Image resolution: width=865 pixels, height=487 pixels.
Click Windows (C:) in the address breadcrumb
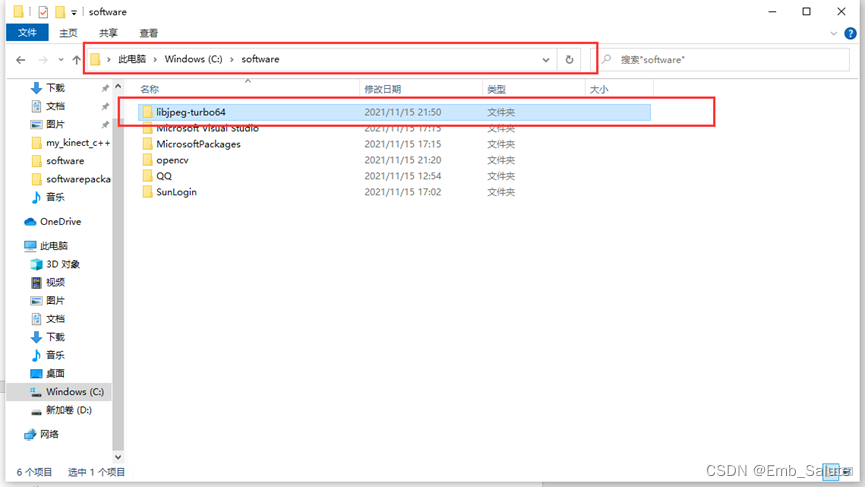[x=193, y=59]
